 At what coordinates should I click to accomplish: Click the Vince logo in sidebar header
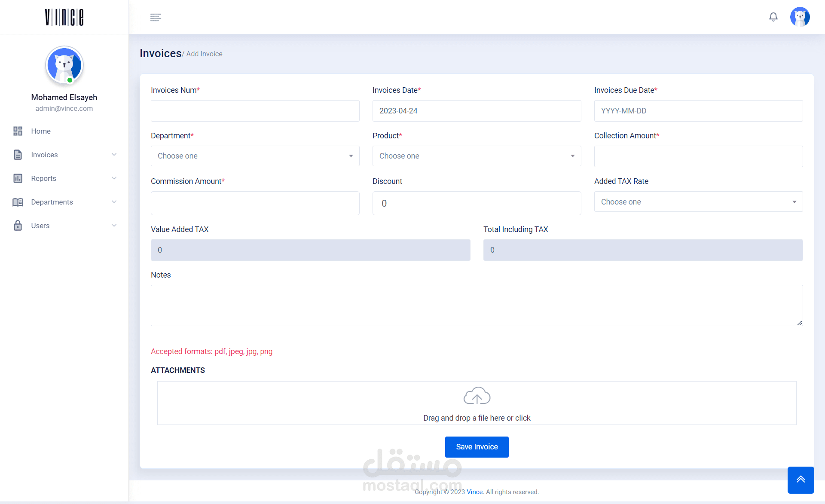64,17
